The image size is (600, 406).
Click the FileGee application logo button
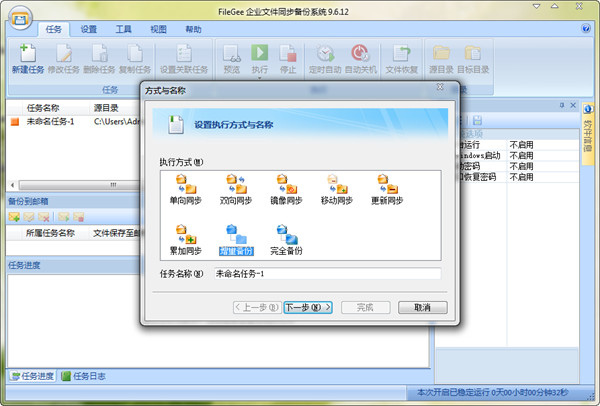coord(20,18)
